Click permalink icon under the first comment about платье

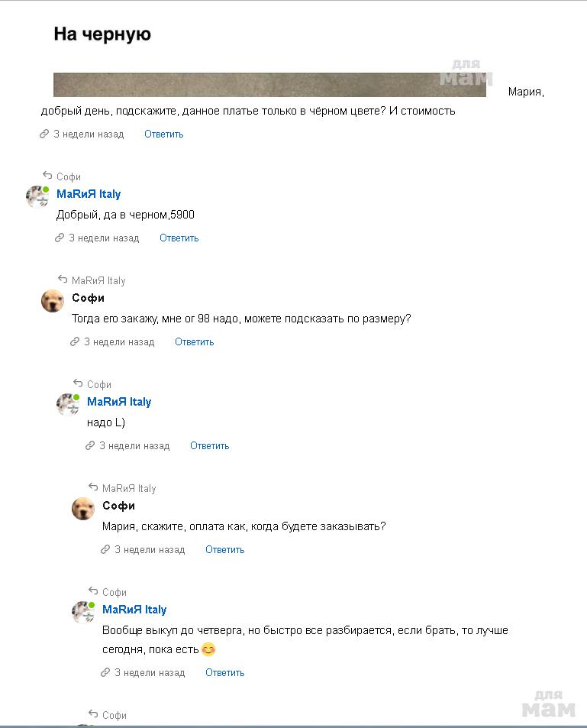pos(44,134)
